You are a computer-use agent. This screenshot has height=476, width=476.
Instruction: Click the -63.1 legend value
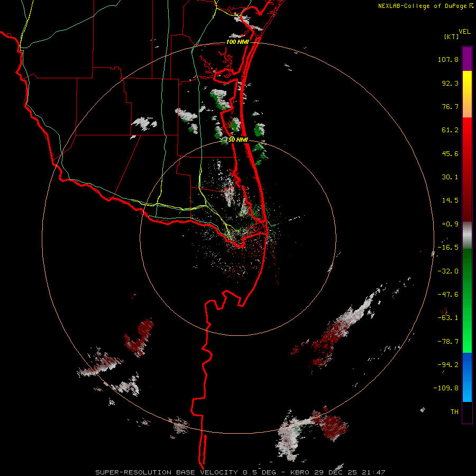(448, 318)
